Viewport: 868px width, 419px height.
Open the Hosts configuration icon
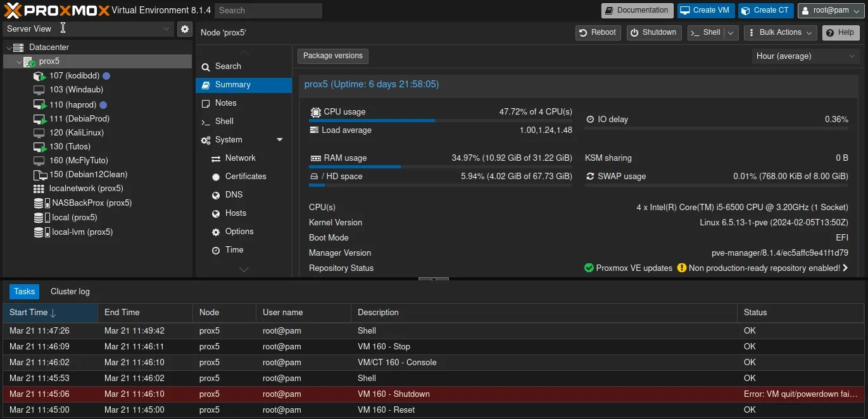(217, 213)
